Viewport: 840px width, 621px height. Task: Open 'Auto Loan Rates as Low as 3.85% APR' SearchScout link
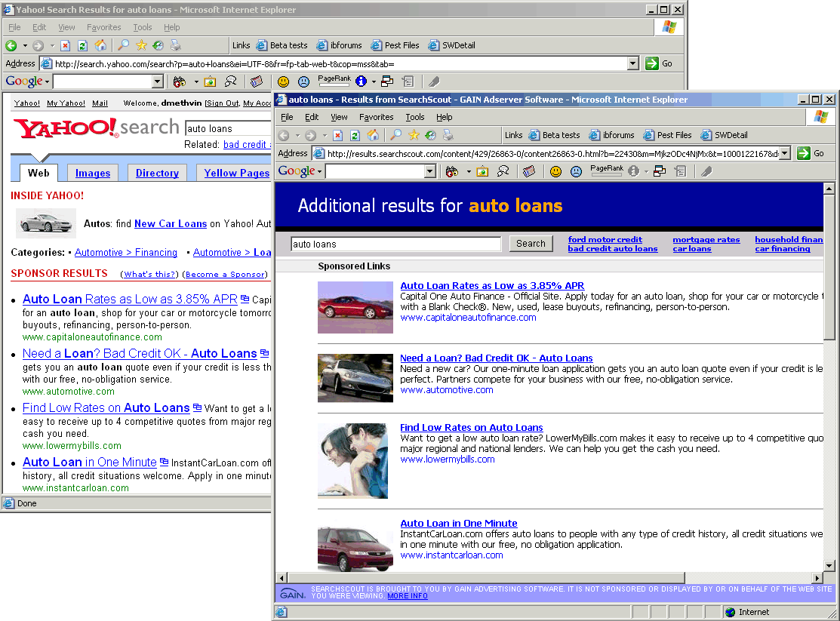pyautogui.click(x=492, y=285)
